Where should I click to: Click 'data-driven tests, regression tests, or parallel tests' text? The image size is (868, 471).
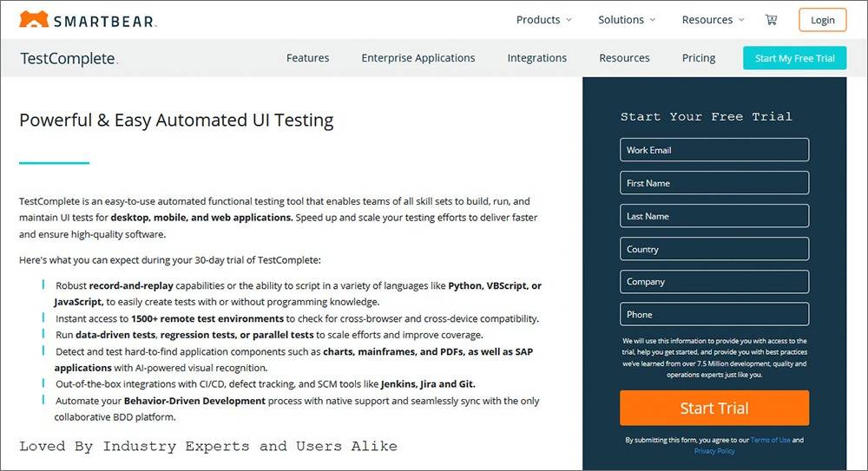click(194, 335)
